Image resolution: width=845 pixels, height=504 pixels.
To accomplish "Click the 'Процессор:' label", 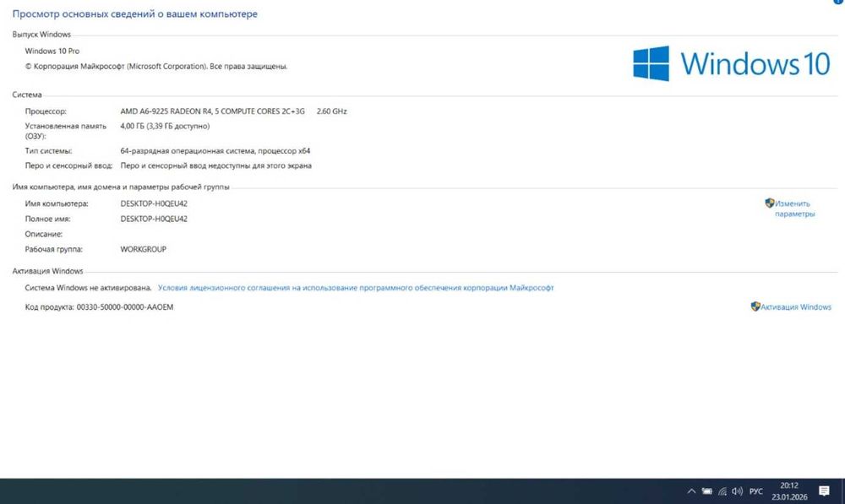I will pos(46,111).
